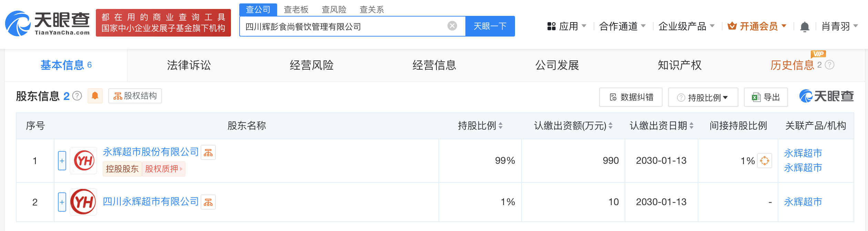Switch to 查公司 search tab
868x231 pixels.
258,9
